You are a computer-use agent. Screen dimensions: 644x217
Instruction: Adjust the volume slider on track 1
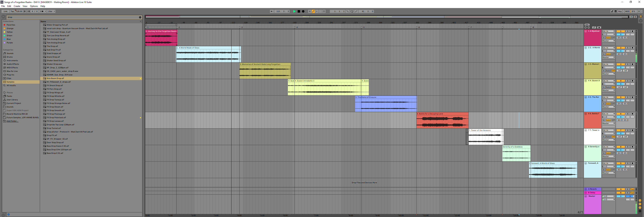click(621, 35)
